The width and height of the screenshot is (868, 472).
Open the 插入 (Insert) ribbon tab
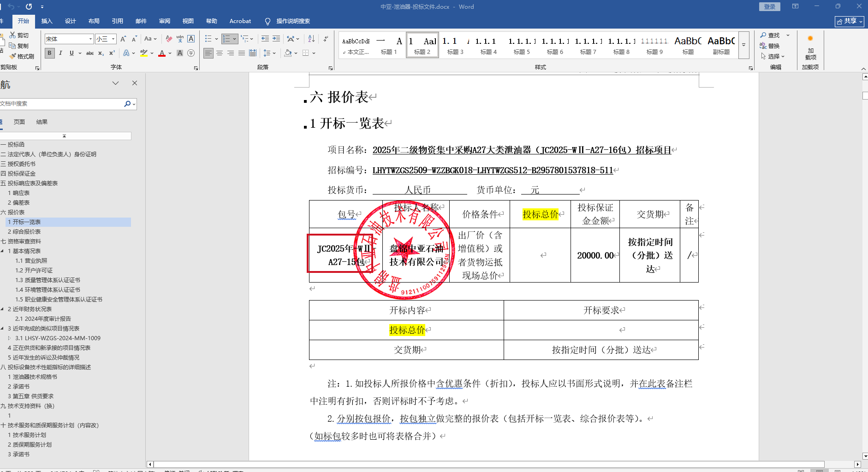click(47, 21)
